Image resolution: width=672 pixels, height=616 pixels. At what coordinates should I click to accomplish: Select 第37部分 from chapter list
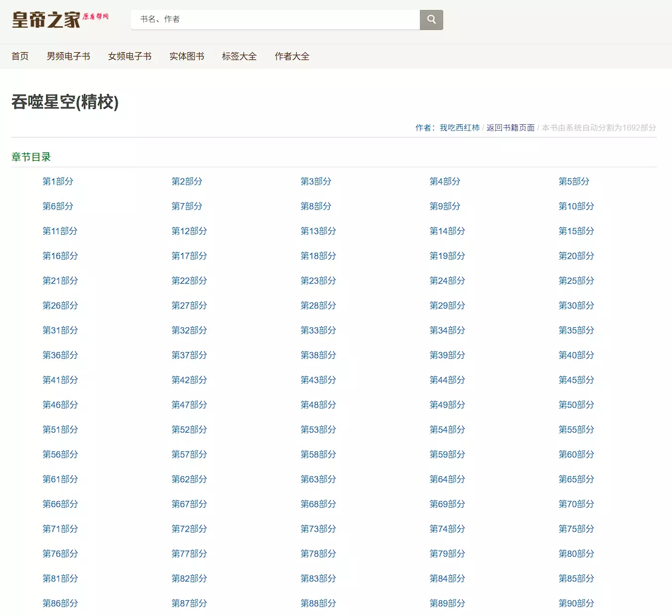[189, 355]
